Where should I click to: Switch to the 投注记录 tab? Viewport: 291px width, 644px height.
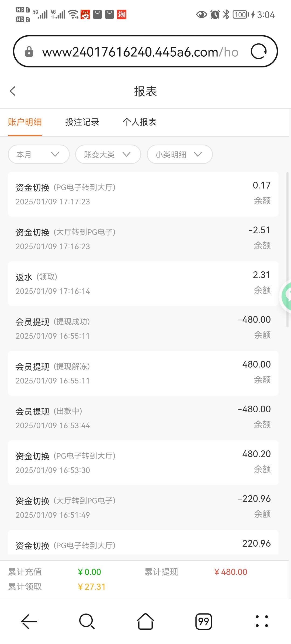click(82, 122)
